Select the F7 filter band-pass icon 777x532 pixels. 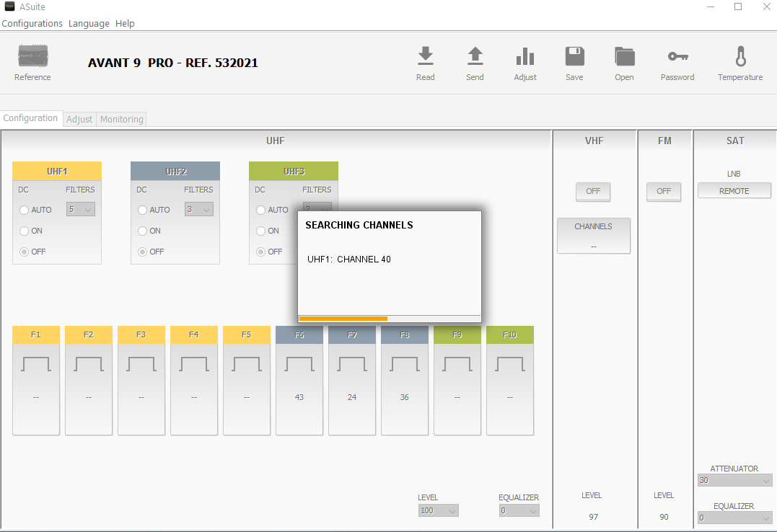point(352,363)
